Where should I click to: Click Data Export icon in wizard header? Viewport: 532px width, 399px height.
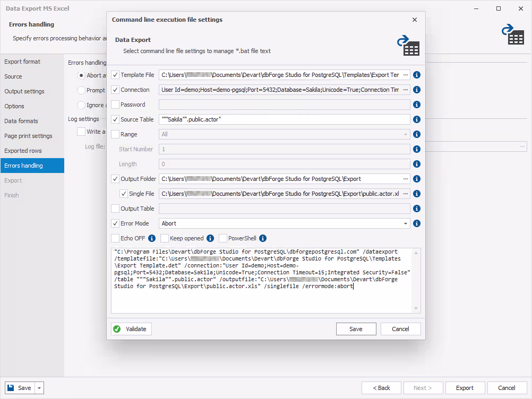513,34
